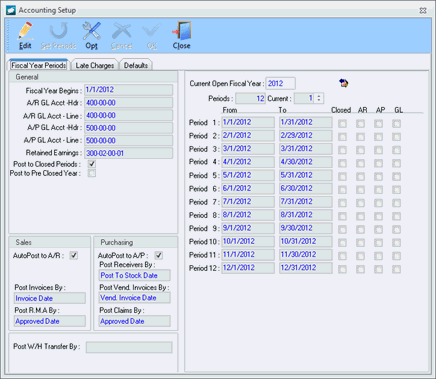The height and width of the screenshot is (379, 436).
Task: Click the Period 1 From date field
Action: click(248, 122)
